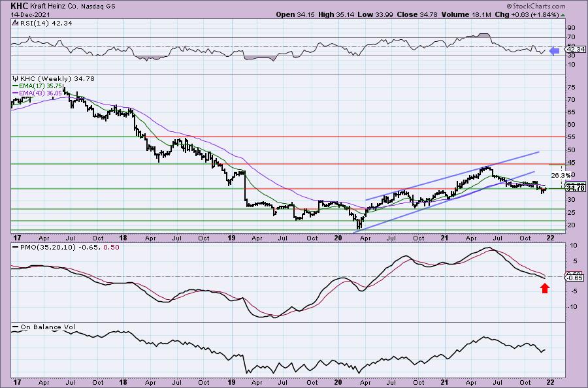Click the KHC (Weekly) 34.78 legend label
The height and width of the screenshot is (388, 588).
pyautogui.click(x=57, y=79)
